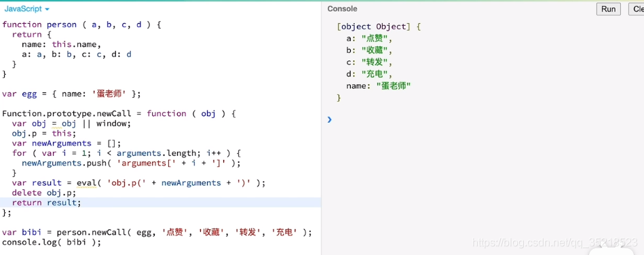Click the line declaring var egg
644x255 pixels.
(71, 94)
